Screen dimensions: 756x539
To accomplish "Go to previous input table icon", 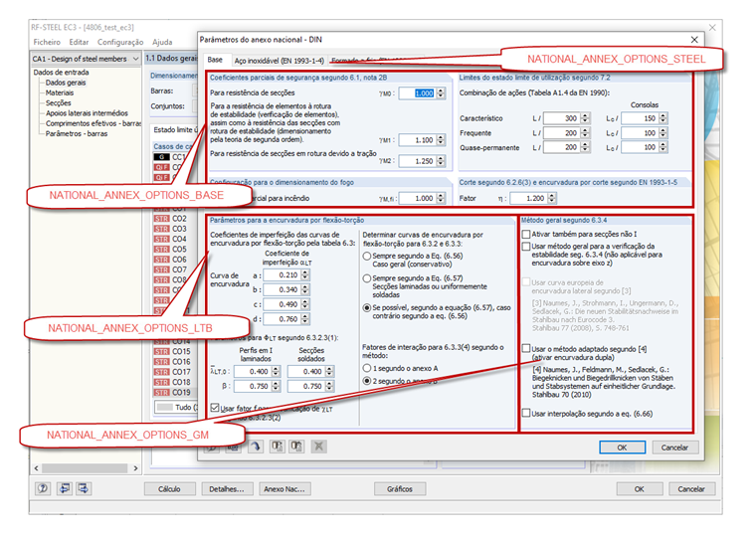I will coord(64,488).
